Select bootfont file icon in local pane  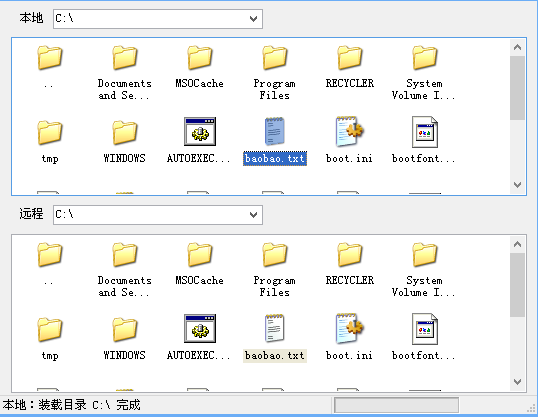pyautogui.click(x=424, y=132)
